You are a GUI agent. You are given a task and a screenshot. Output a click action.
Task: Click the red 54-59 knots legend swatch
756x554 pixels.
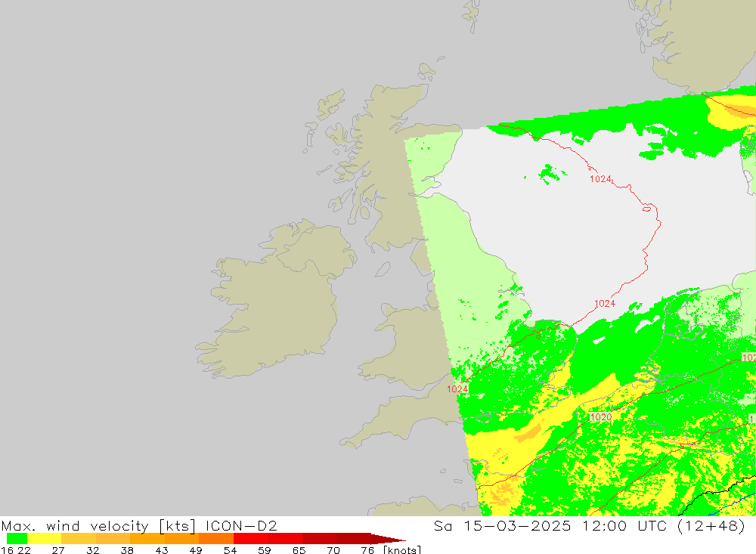pyautogui.click(x=251, y=539)
